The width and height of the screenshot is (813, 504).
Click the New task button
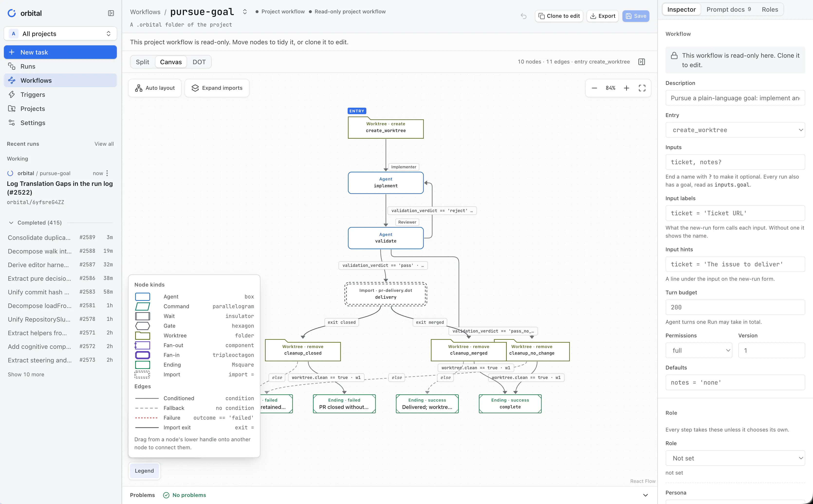tap(60, 52)
